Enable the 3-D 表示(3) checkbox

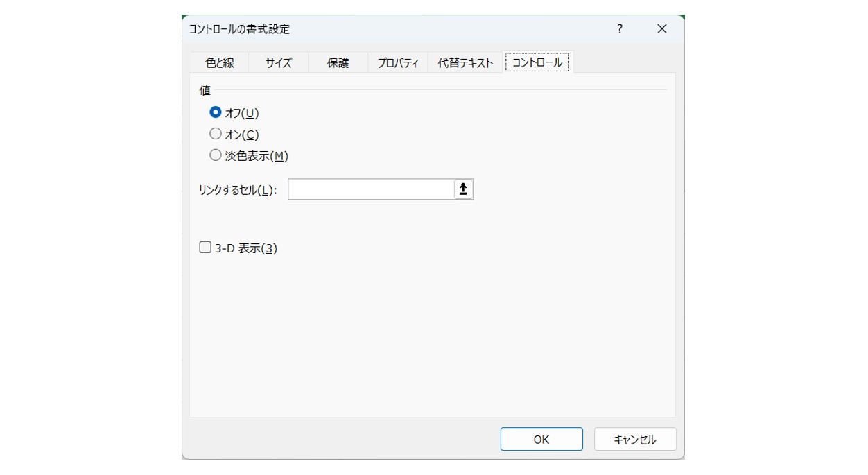click(x=205, y=248)
